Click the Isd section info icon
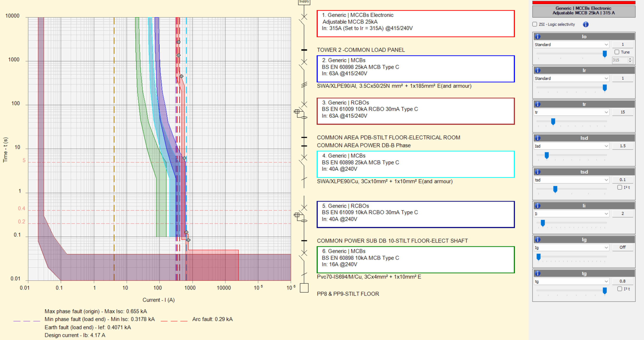The width and height of the screenshot is (644, 340). coord(538,138)
